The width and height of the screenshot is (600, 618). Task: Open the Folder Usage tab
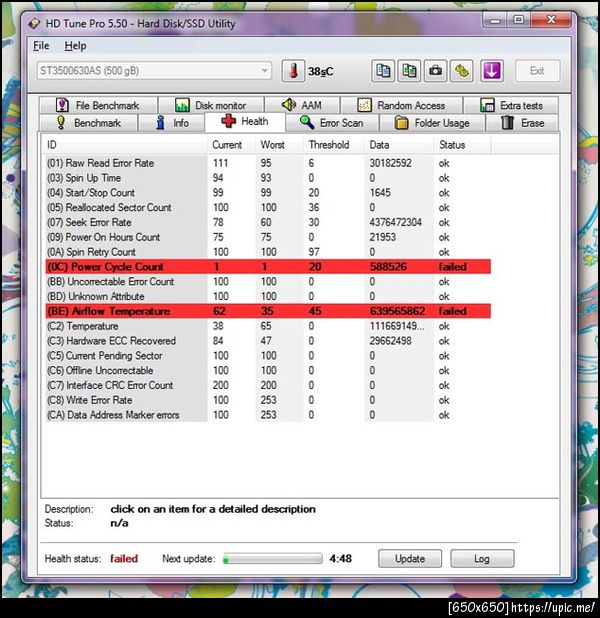432,123
